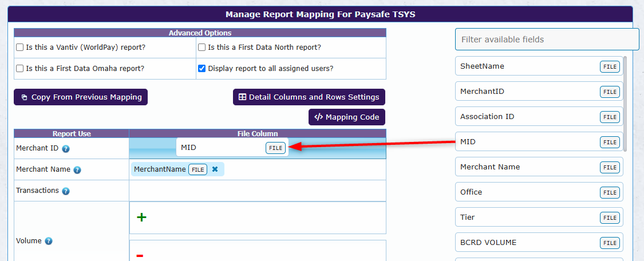Toggle First Data North report checkbox

(202, 47)
